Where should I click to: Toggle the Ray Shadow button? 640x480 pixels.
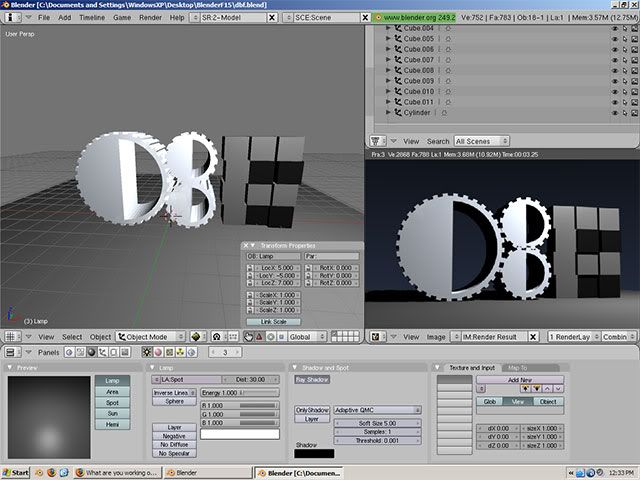pyautogui.click(x=312, y=380)
